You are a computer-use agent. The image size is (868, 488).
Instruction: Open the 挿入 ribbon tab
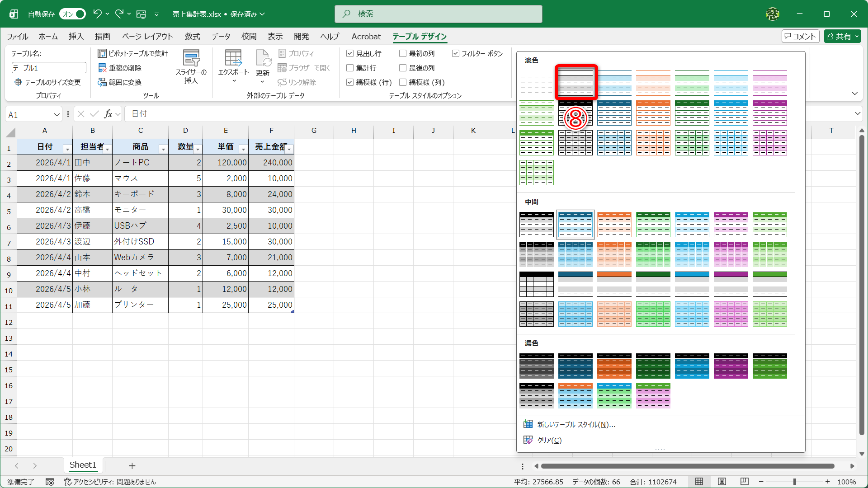tap(76, 36)
